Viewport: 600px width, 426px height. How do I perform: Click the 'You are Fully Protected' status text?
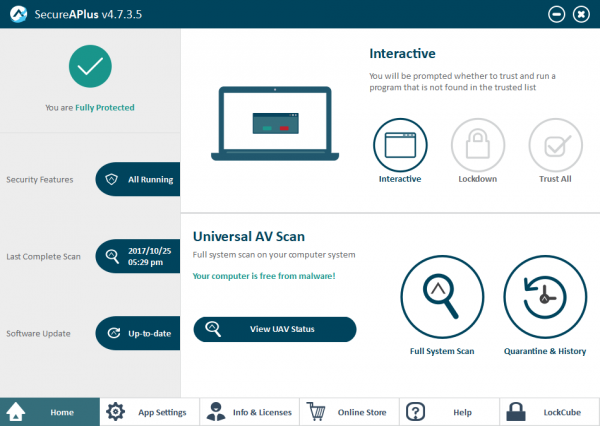tap(90, 108)
